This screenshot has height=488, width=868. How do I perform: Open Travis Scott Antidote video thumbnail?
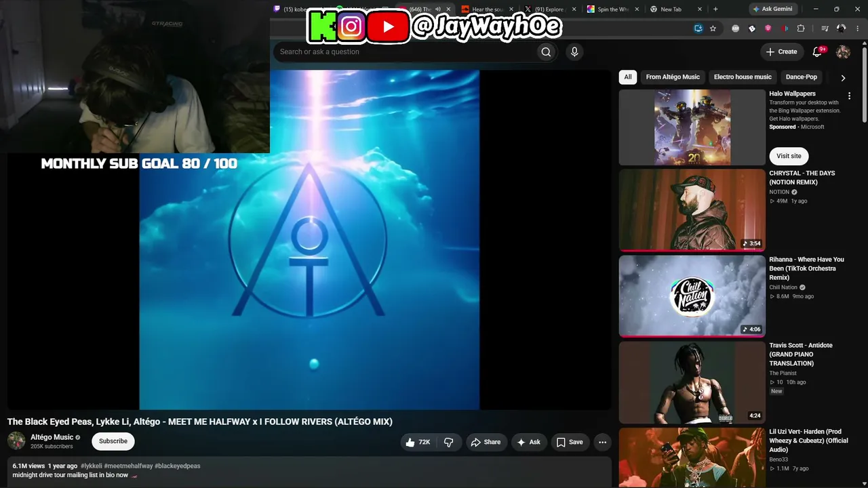click(x=692, y=382)
